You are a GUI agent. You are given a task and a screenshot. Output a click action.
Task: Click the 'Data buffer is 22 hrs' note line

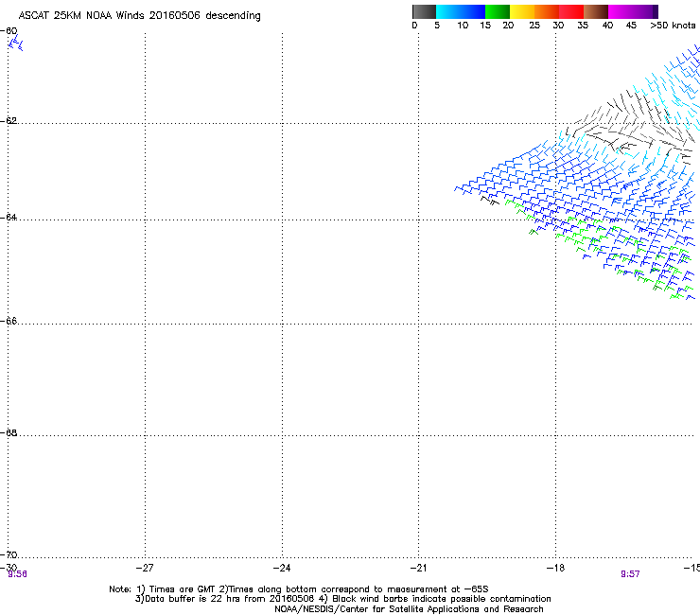click(342, 599)
